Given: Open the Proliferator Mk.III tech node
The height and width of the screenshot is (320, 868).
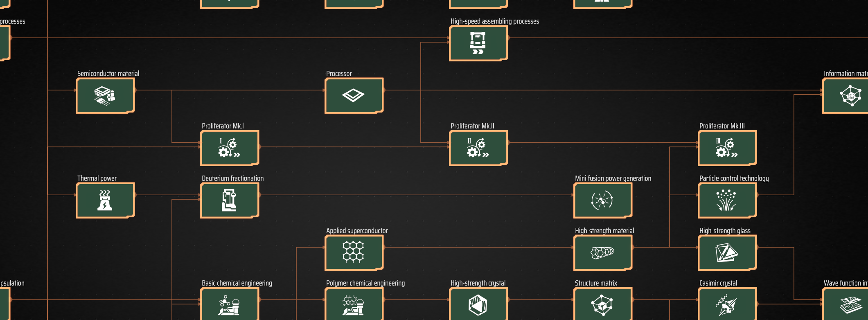Looking at the screenshot, I should [x=727, y=148].
